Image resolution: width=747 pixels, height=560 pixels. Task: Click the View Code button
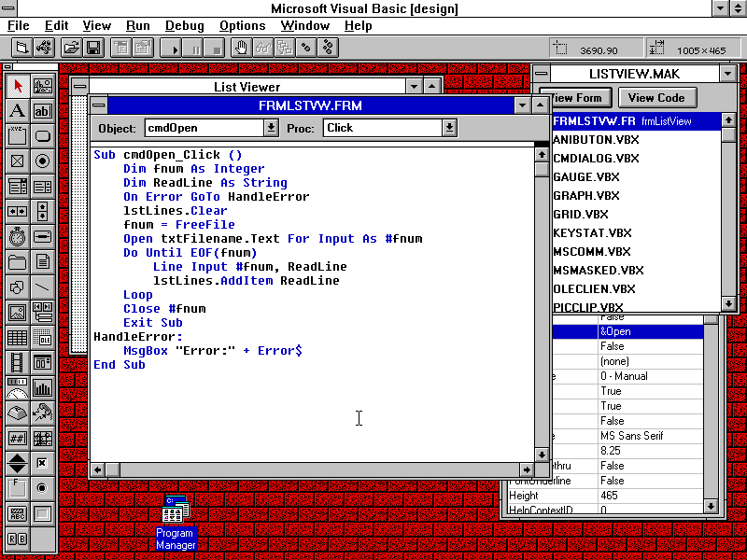pyautogui.click(x=657, y=98)
